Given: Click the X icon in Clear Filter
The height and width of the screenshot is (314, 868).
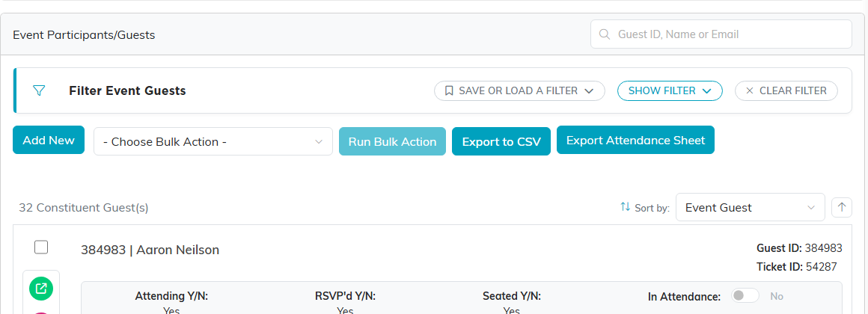Looking at the screenshot, I should tap(750, 90).
